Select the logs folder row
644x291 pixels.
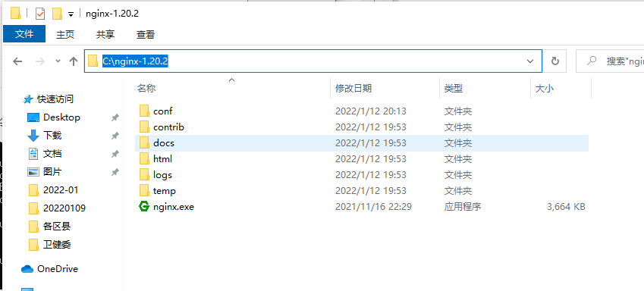pyautogui.click(x=361, y=175)
